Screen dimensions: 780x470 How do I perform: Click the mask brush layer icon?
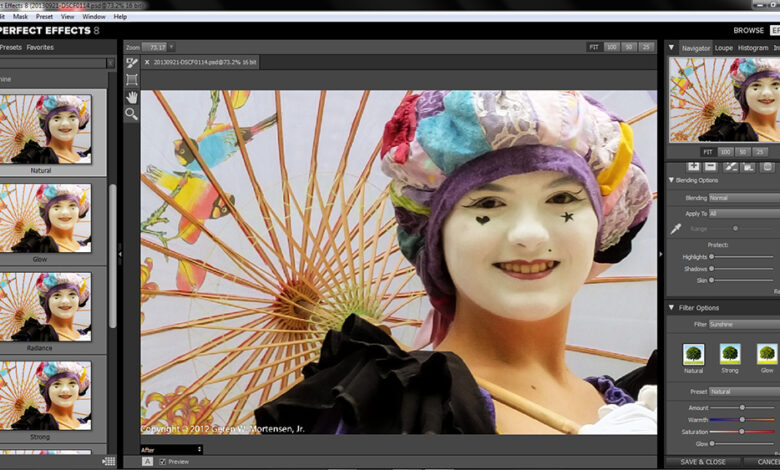pos(730,167)
